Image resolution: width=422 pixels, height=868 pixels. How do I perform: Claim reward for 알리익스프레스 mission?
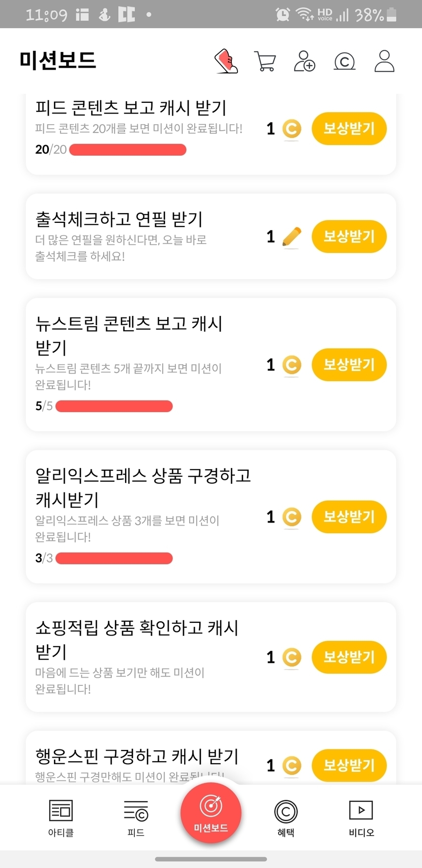(349, 517)
